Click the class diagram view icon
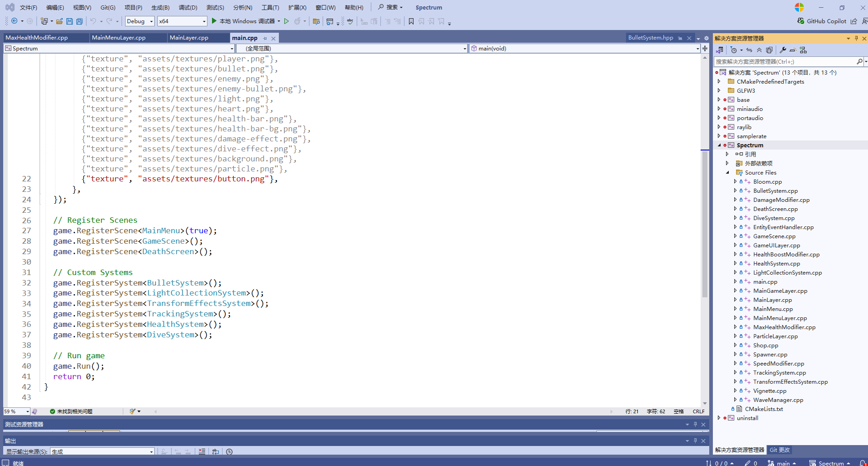The height and width of the screenshot is (466, 868). pyautogui.click(x=803, y=50)
